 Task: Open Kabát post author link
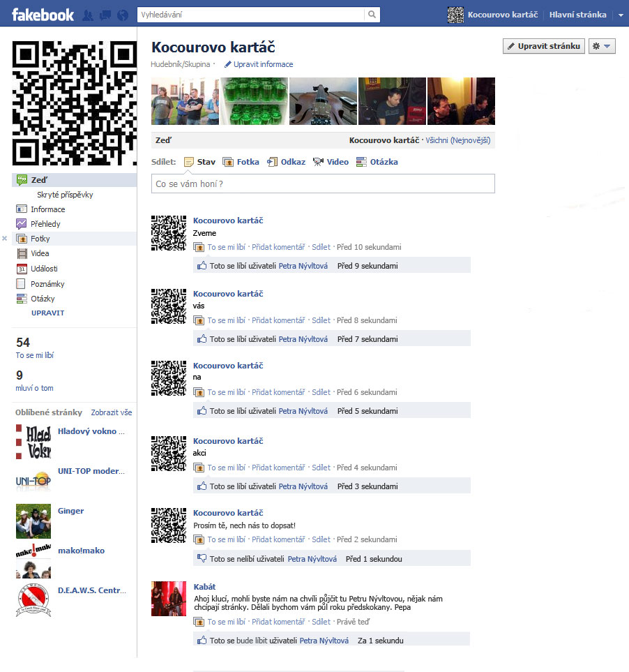coord(204,587)
